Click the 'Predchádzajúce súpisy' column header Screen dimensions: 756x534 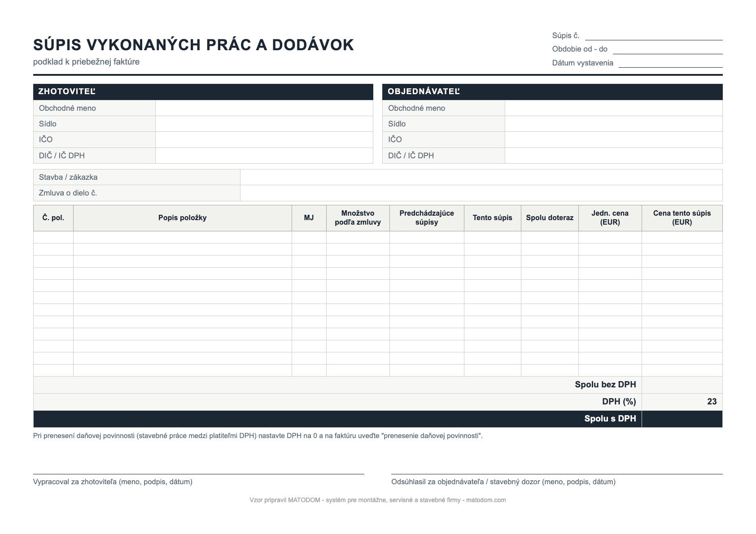point(427,218)
